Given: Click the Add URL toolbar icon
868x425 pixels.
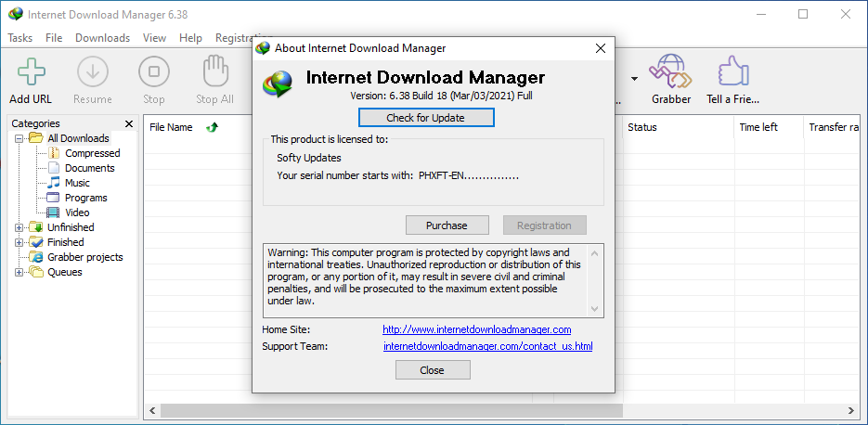Looking at the screenshot, I should tap(31, 72).
